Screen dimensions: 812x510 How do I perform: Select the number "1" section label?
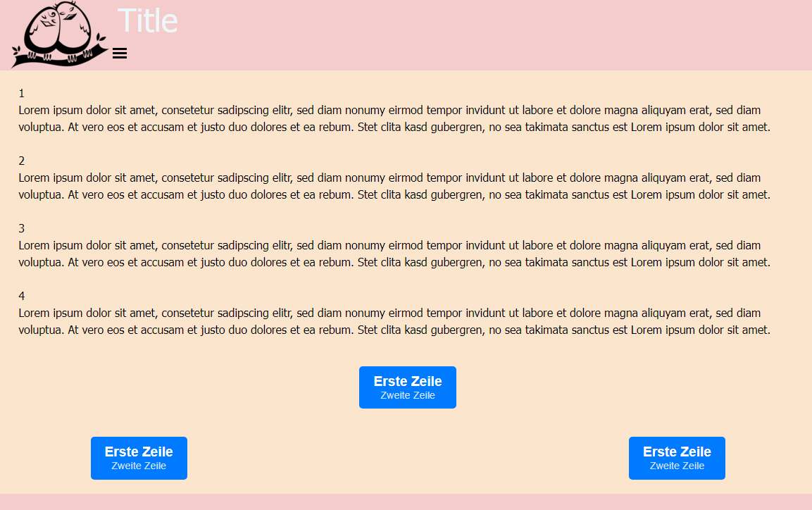[22, 93]
